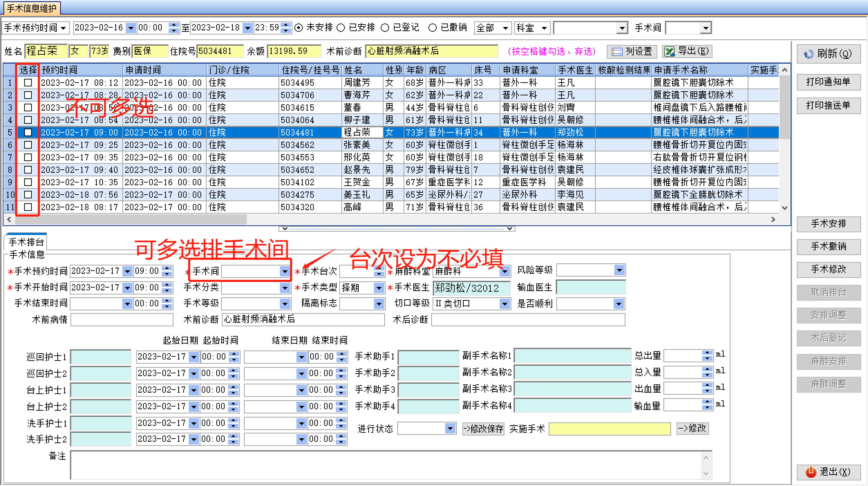Image resolution: width=868 pixels, height=486 pixels.
Task: Click the 打印通知单 button
Action: coord(828,82)
